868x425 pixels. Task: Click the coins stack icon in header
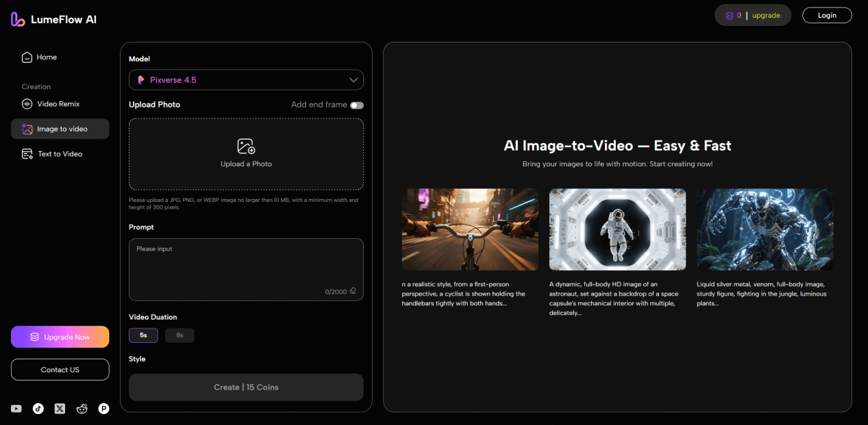(730, 15)
